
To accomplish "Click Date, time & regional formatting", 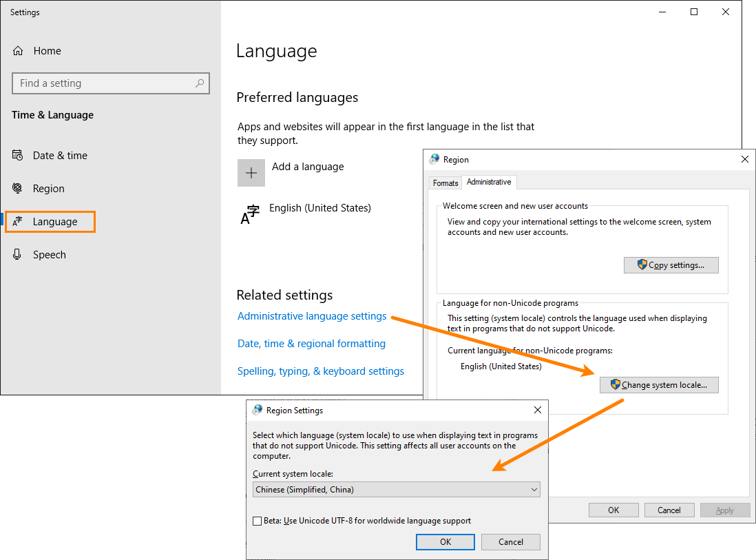I will [x=311, y=343].
